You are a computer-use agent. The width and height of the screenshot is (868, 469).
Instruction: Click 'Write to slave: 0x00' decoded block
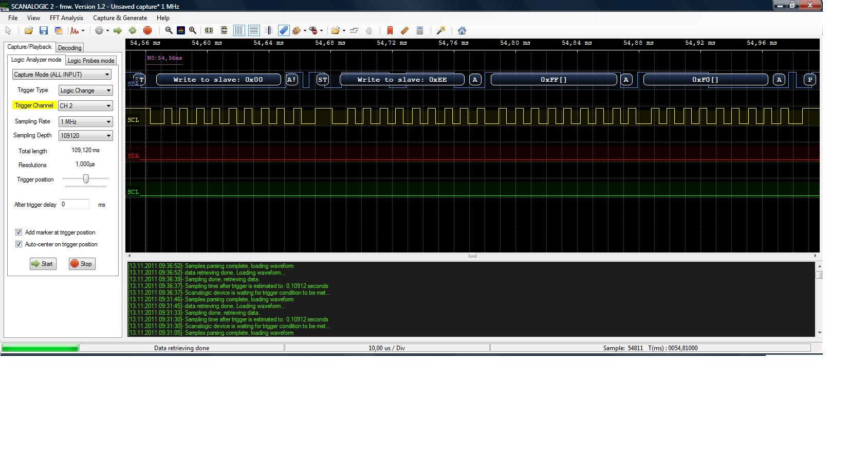[218, 80]
